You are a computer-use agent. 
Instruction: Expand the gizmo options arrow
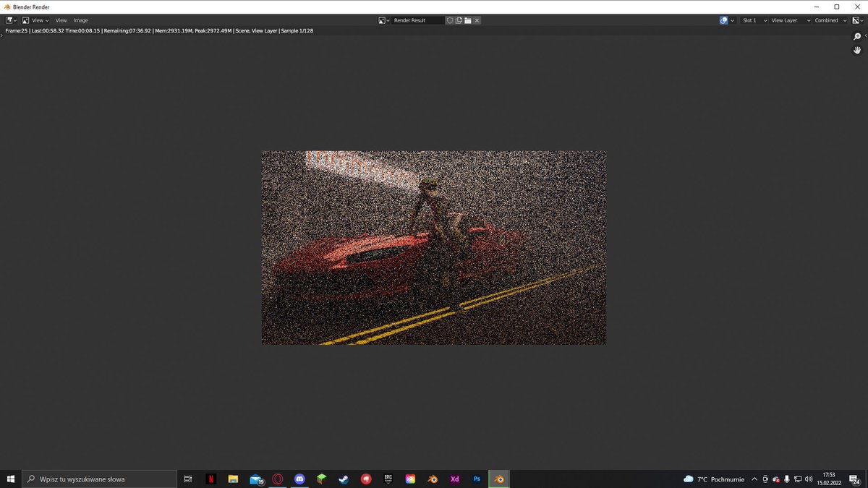tap(733, 20)
